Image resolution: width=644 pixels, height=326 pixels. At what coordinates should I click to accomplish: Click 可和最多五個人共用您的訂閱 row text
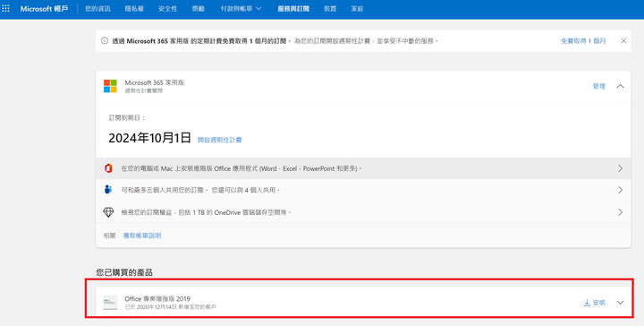coord(200,190)
